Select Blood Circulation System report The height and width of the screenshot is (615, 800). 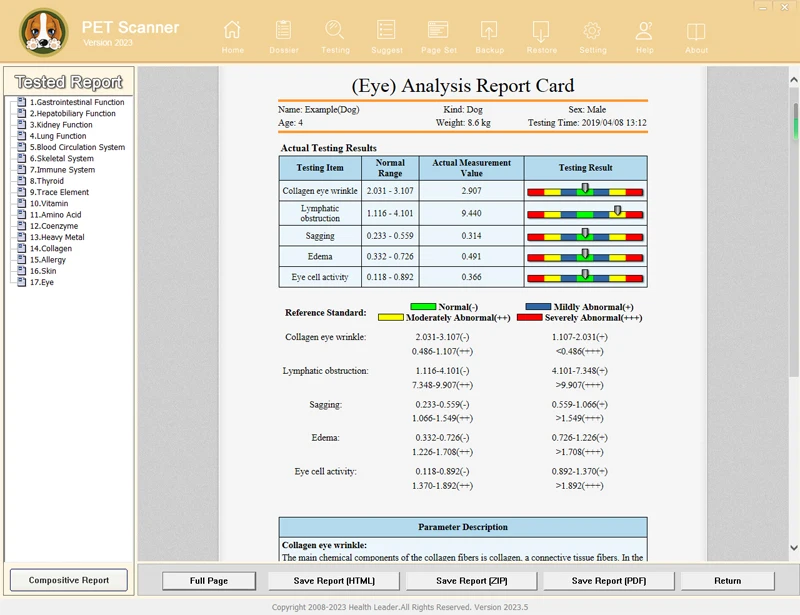pyautogui.click(x=77, y=147)
